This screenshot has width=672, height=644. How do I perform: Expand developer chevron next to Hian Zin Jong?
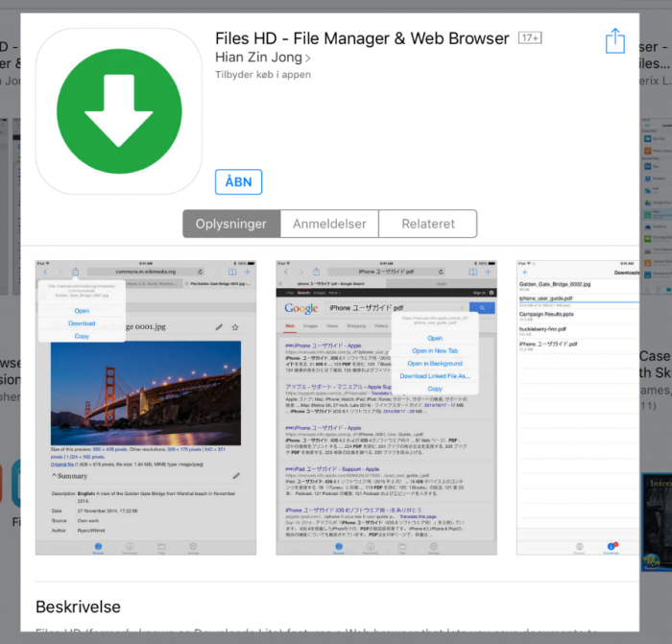point(308,58)
